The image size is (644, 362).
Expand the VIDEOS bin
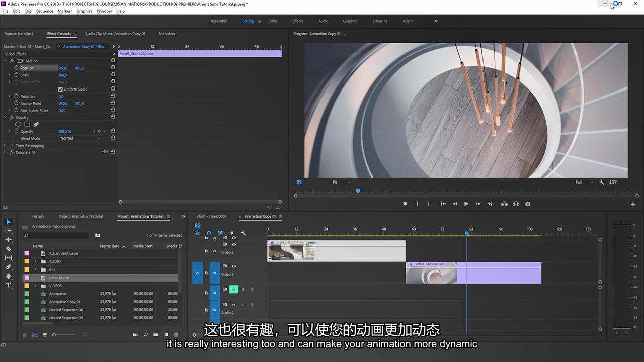pos(35,286)
